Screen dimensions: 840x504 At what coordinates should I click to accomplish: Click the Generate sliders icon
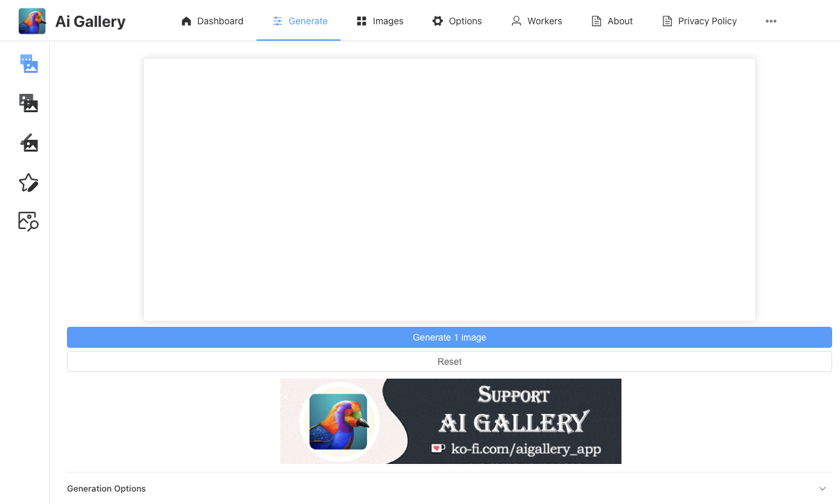click(278, 21)
